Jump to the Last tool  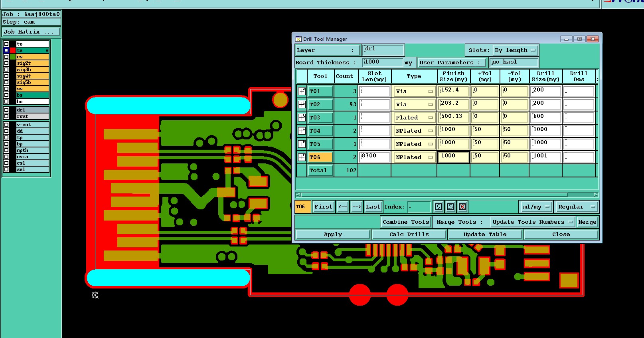point(373,207)
